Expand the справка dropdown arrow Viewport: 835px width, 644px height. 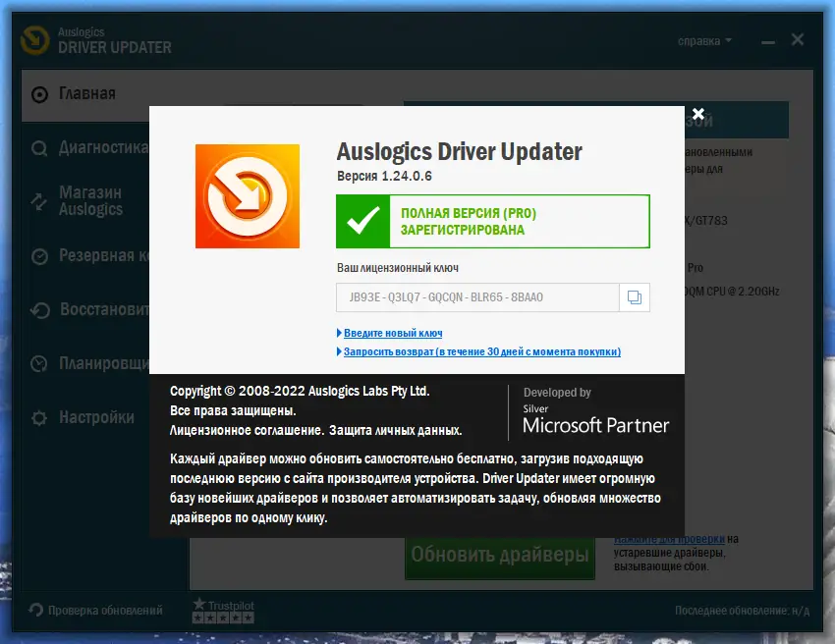point(728,40)
